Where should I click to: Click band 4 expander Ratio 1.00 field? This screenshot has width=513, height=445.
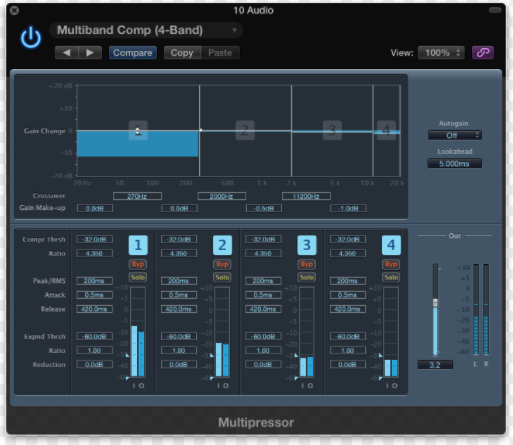348,351
